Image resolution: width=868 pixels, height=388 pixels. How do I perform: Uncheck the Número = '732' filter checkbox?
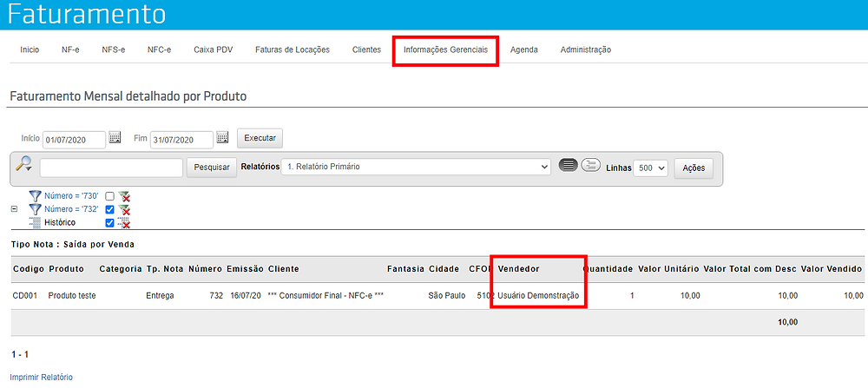point(109,210)
